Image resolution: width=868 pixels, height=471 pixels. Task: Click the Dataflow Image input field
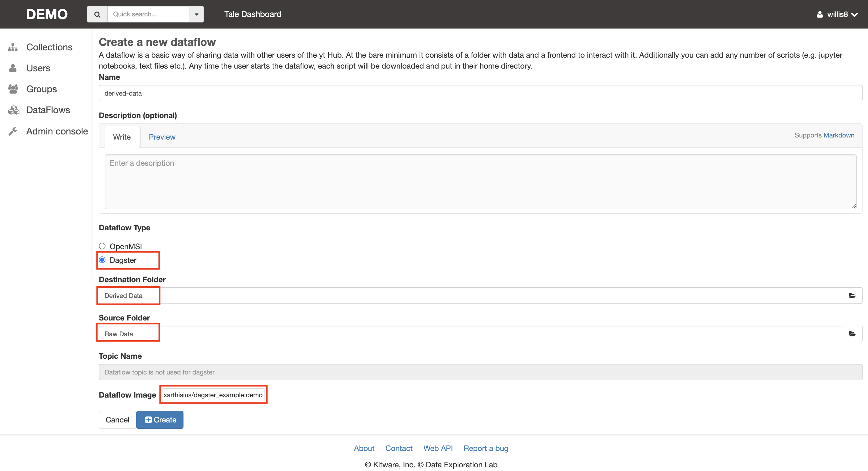coord(213,395)
